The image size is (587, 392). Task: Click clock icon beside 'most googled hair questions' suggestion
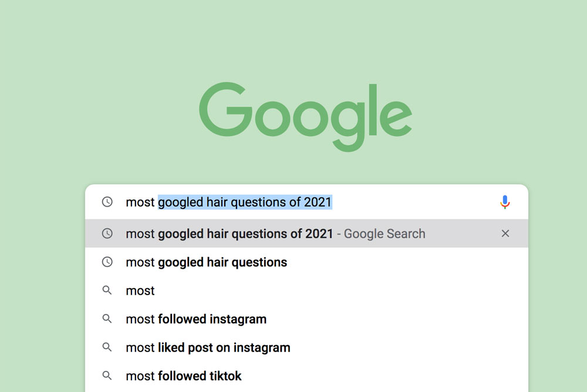point(107,262)
